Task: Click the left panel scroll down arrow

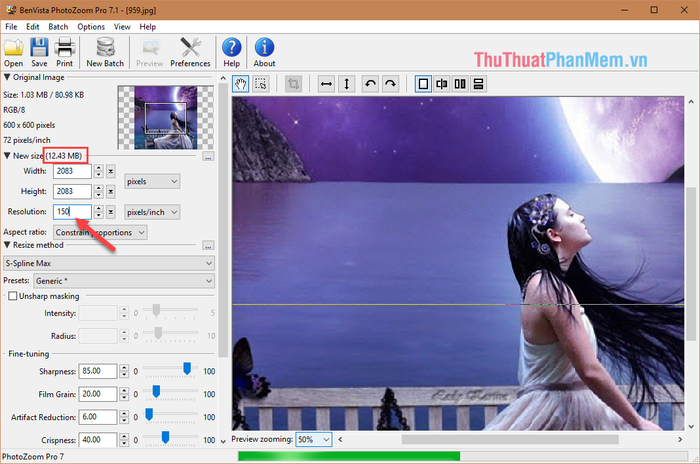Action: tap(223, 441)
